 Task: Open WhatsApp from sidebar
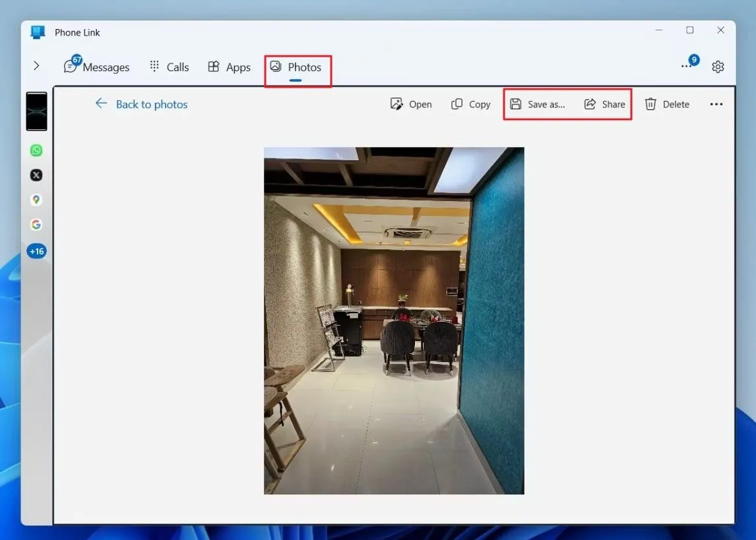(36, 150)
